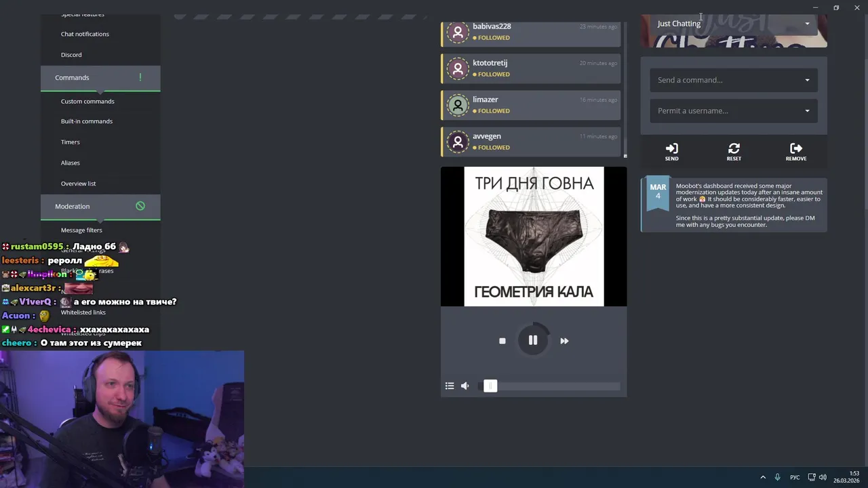Click the system tray display icon
The height and width of the screenshot is (488, 868).
[812, 477]
